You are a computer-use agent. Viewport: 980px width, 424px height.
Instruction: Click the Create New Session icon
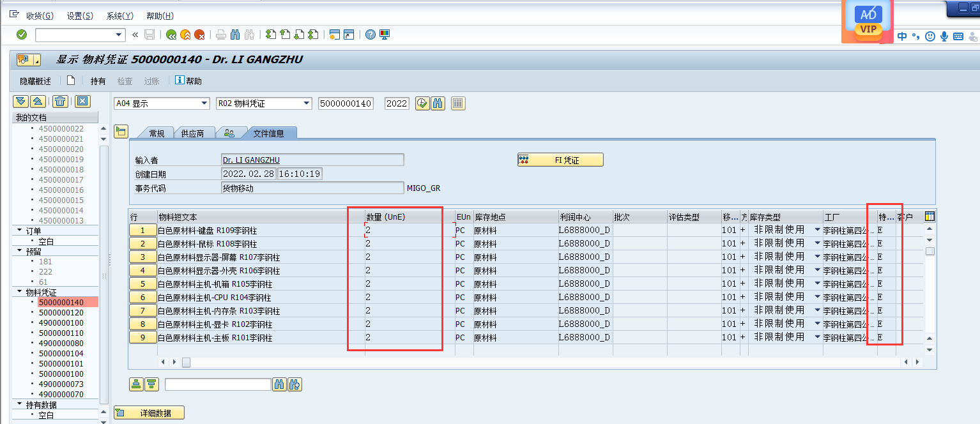[333, 34]
